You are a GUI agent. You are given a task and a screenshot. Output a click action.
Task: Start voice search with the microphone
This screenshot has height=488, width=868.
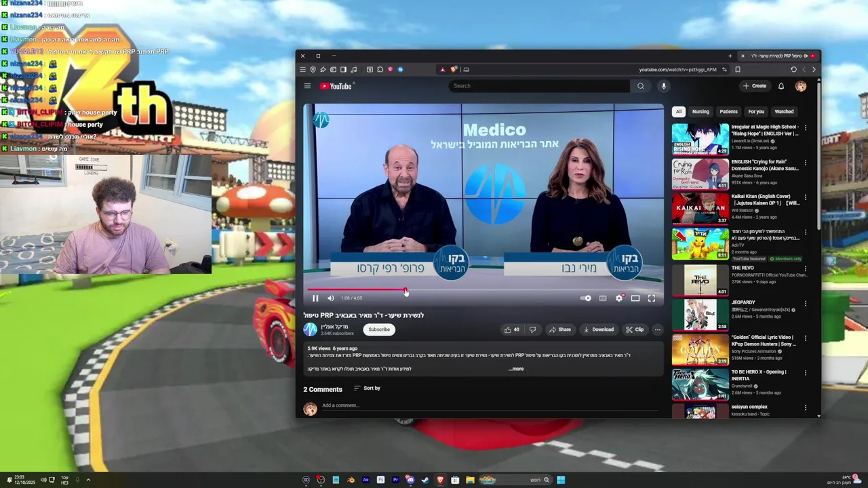coord(664,86)
